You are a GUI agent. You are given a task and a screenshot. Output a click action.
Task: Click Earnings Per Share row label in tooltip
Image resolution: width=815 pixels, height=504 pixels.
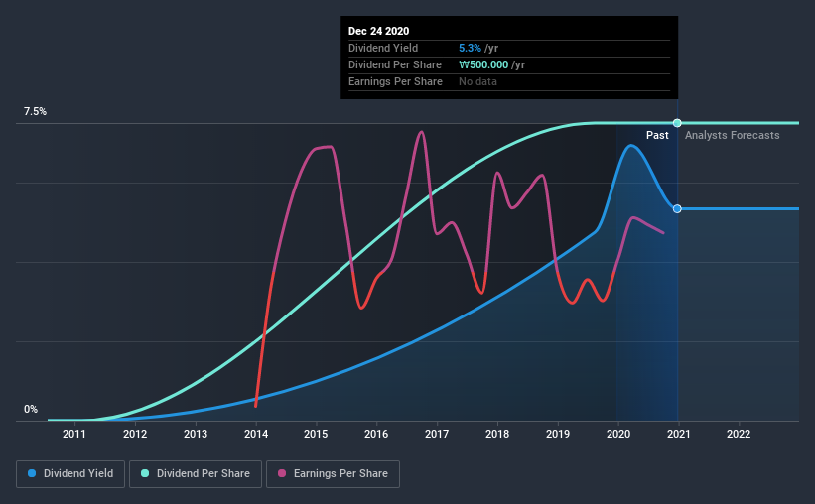[395, 81]
